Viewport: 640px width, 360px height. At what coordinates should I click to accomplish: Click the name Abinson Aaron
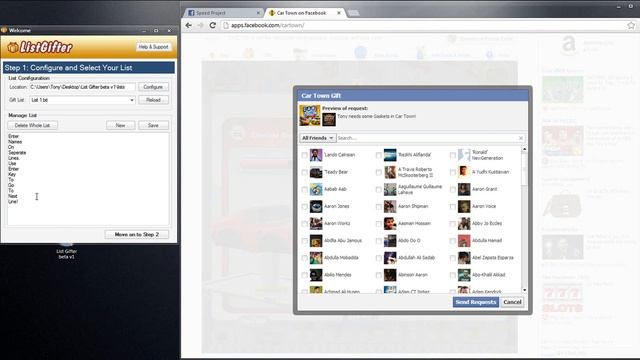[413, 275]
